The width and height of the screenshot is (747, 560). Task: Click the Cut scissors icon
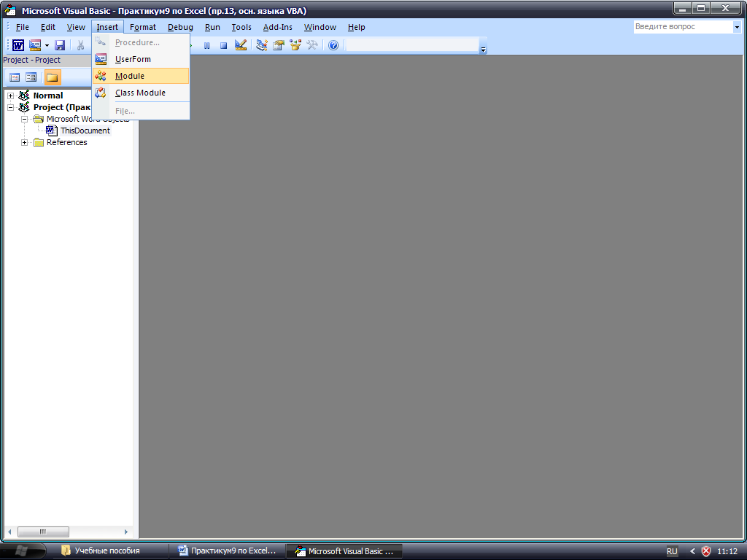[80, 45]
